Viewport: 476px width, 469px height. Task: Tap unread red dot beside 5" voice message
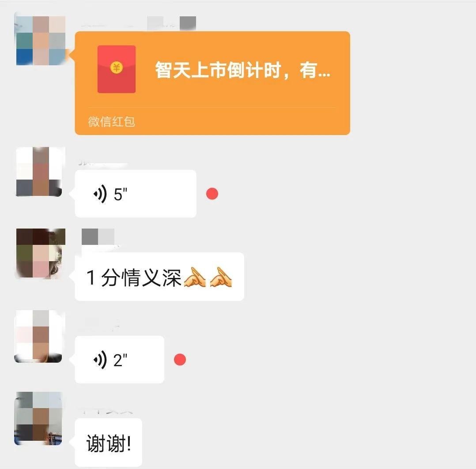[212, 194]
